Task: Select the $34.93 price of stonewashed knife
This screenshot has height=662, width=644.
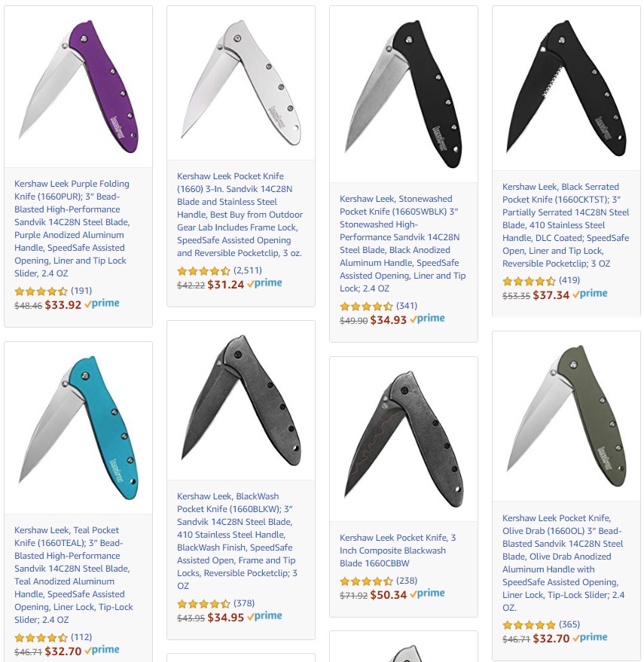Action: click(x=388, y=320)
